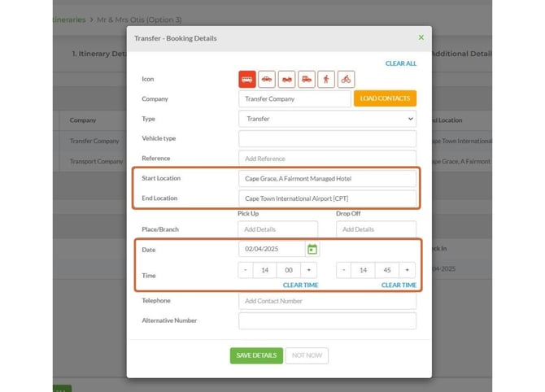This screenshot has width=545, height=392.
Task: Click pick up minutes value 00
Action: click(289, 270)
